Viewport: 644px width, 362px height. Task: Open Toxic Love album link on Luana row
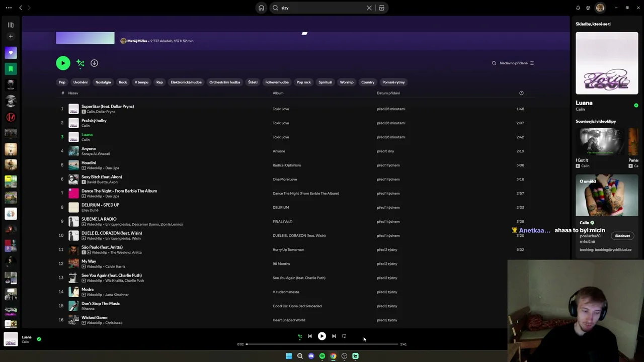(281, 137)
